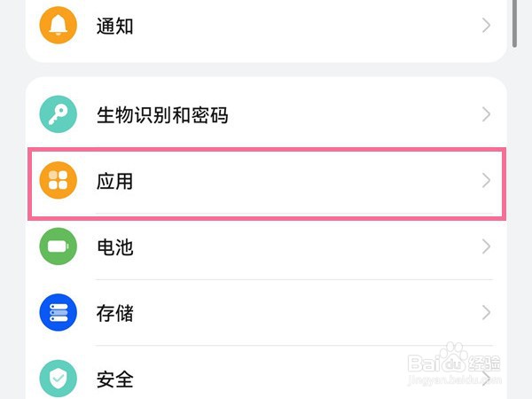Tap the green Battery icon
The image size is (532, 399).
click(x=59, y=246)
